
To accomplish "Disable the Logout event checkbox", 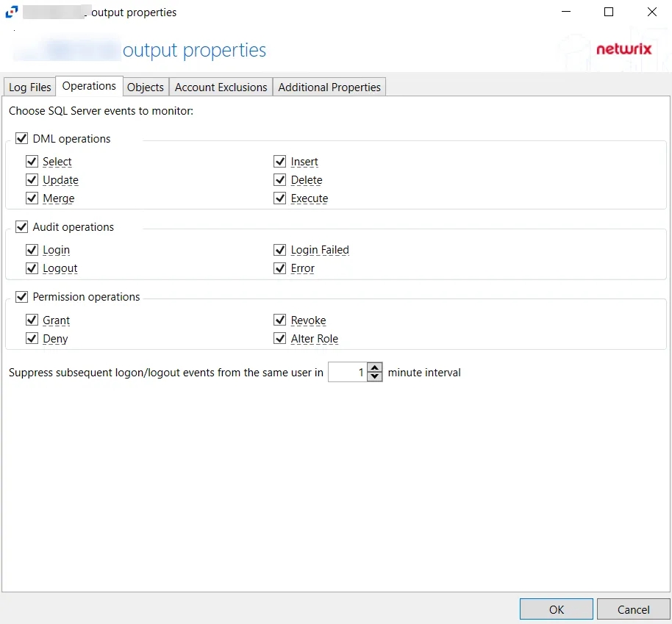I will tap(32, 268).
